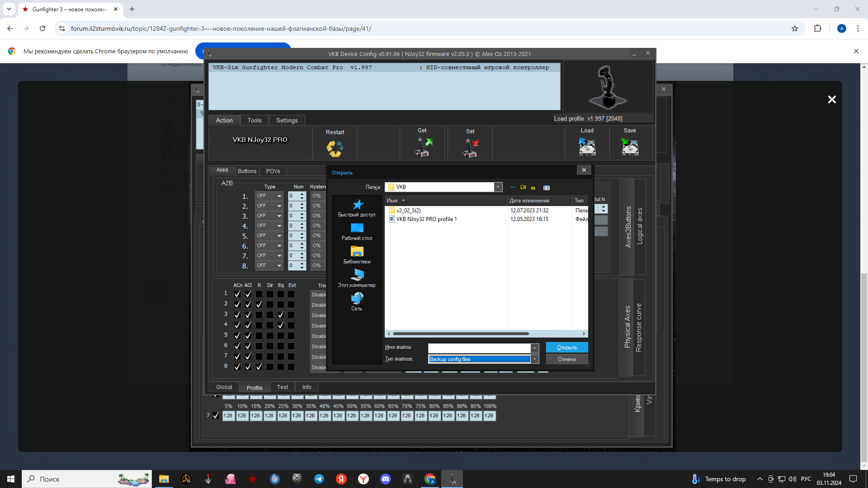The width and height of the screenshot is (868, 488).
Task: Expand the Папка folder dropdown
Action: pos(498,187)
